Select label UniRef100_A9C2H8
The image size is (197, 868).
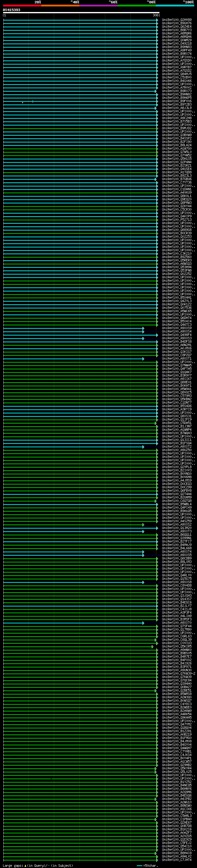177,118
